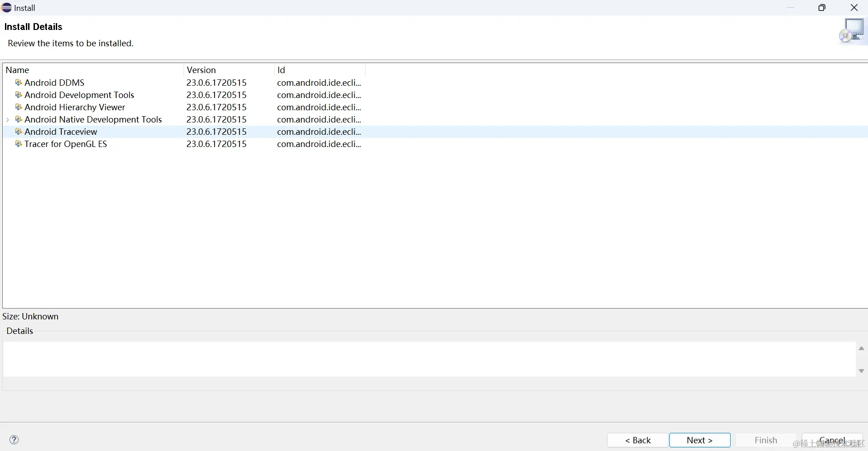Click the version of Android Traceview

(216, 132)
